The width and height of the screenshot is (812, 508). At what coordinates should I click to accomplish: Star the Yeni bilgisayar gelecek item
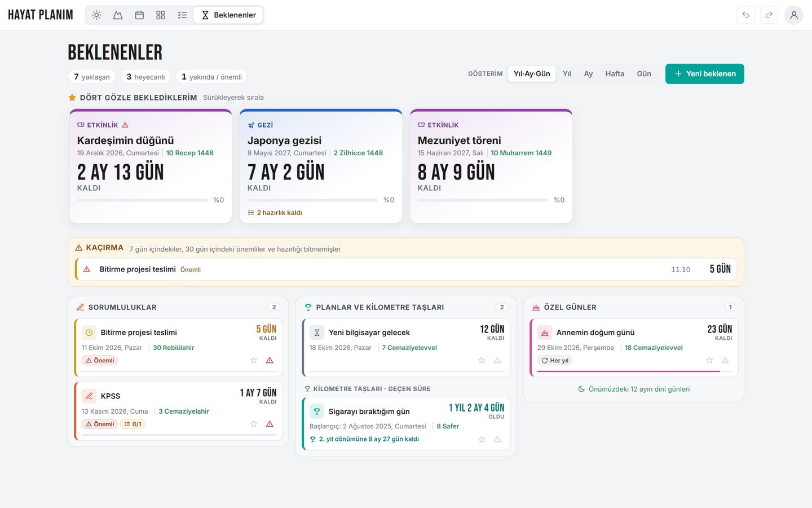[482, 360]
